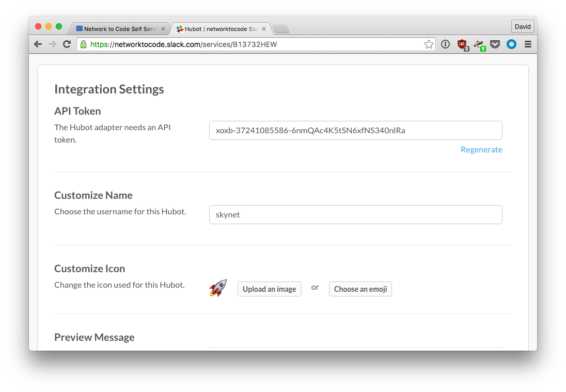The height and width of the screenshot is (392, 566).
Task: Click 'Change the icon used for this Hubot.' text
Action: pyautogui.click(x=119, y=285)
